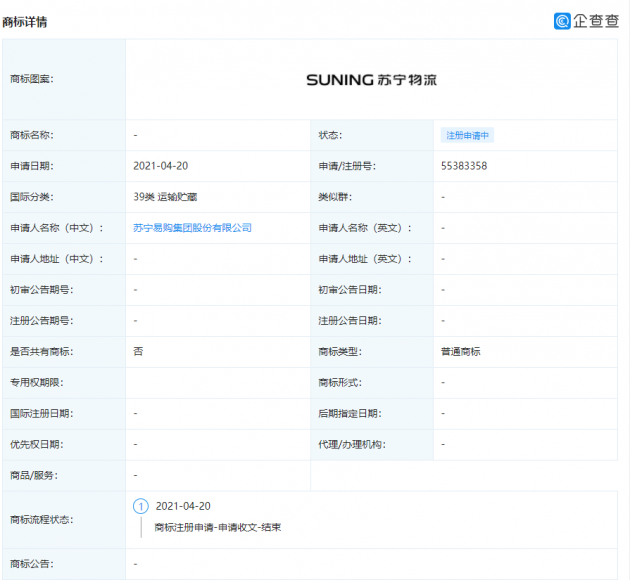Click the 注册公告日期 label
630x580 pixels.
(350, 321)
